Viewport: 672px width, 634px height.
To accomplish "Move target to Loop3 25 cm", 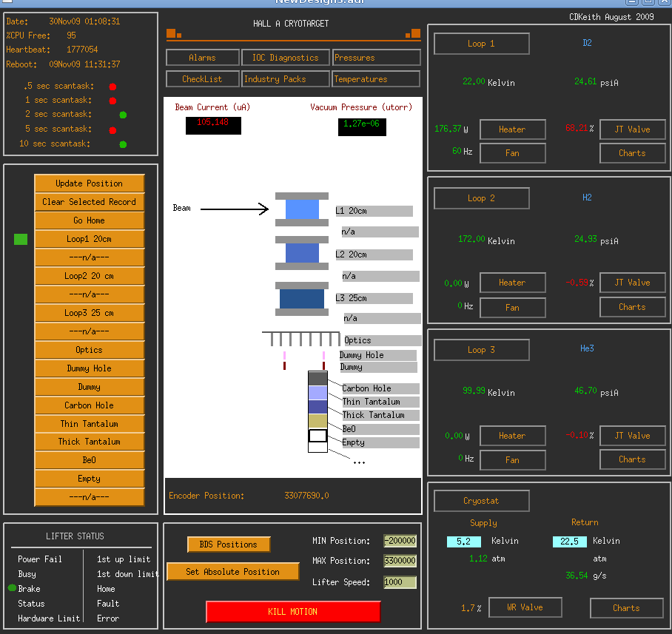I will click(89, 313).
